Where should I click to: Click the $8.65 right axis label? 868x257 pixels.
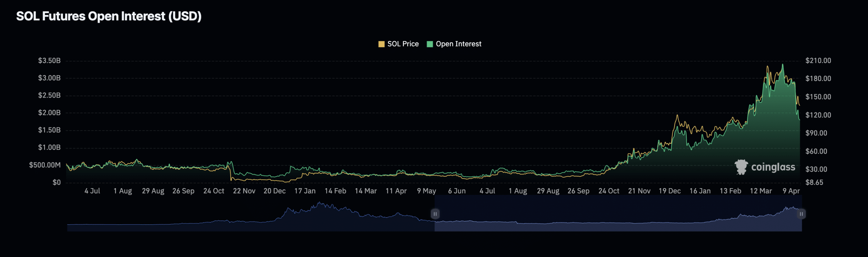814,182
